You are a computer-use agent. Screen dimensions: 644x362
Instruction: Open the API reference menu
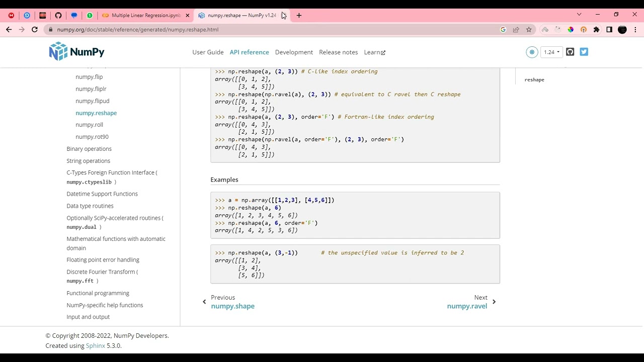[x=249, y=52]
